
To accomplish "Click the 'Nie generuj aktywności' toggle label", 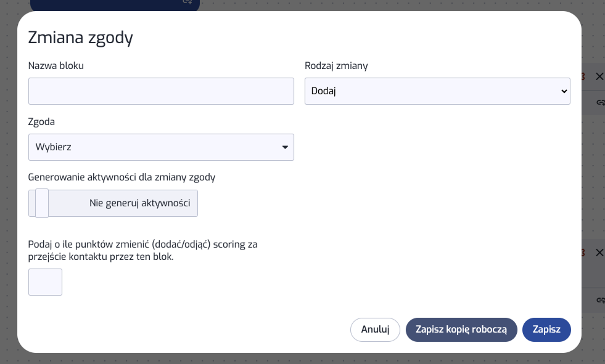I will pyautogui.click(x=141, y=203).
